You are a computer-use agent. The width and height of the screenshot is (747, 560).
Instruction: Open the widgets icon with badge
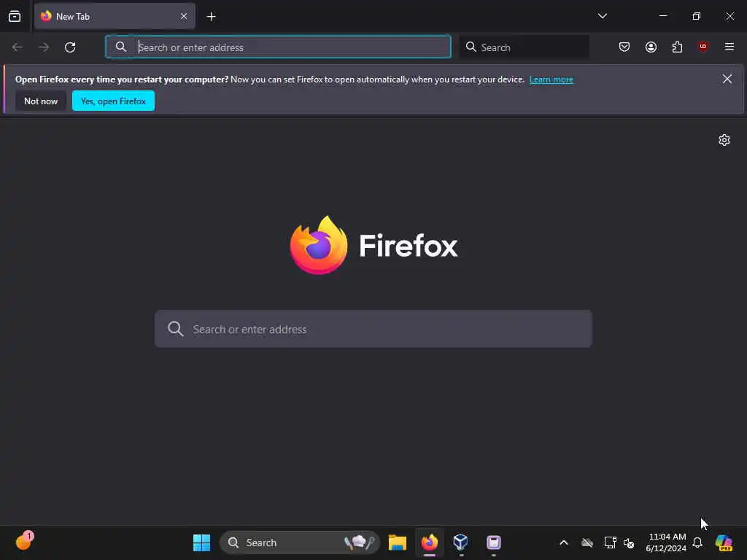24,542
